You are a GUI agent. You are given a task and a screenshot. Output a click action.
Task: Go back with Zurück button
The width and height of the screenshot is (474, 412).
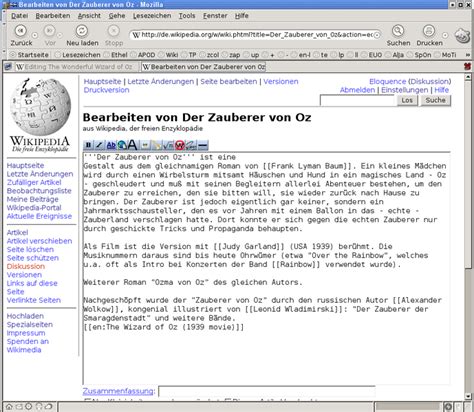tap(21, 35)
